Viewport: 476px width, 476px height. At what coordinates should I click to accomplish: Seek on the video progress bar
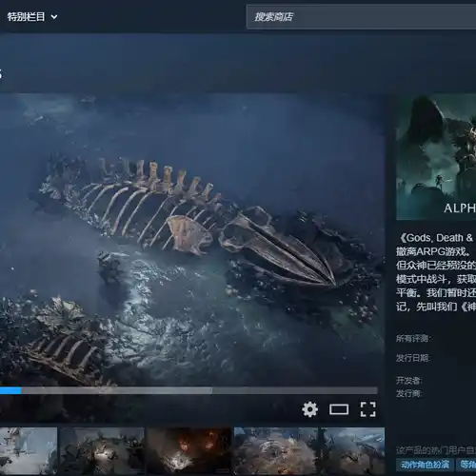[x=188, y=390]
